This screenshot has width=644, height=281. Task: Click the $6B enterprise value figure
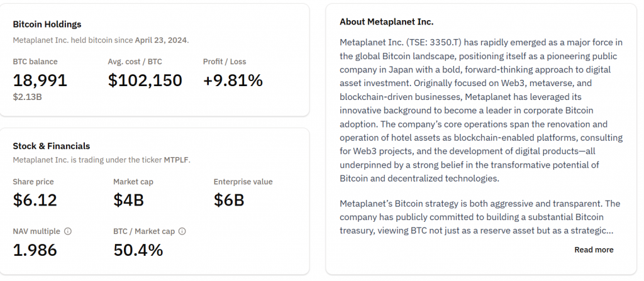pyautogui.click(x=229, y=200)
